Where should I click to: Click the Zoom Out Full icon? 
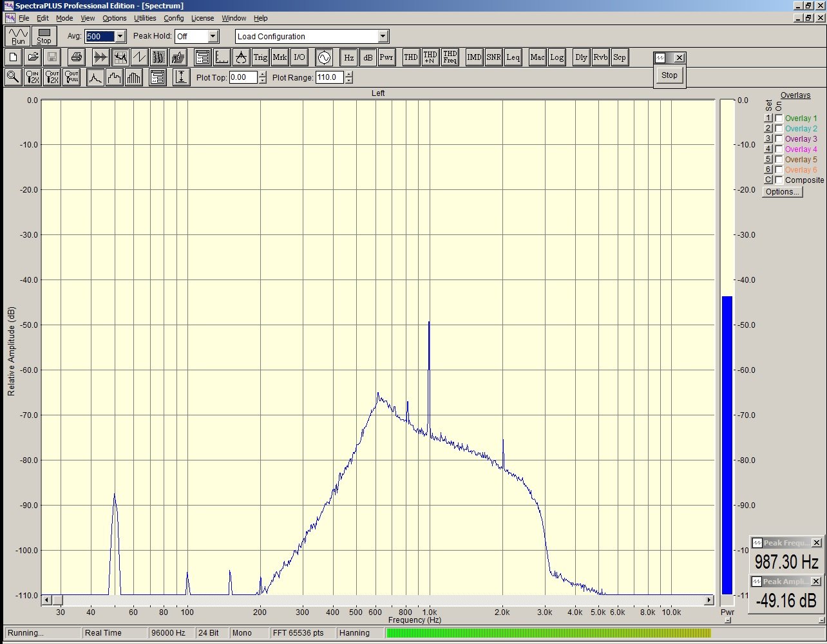71,78
